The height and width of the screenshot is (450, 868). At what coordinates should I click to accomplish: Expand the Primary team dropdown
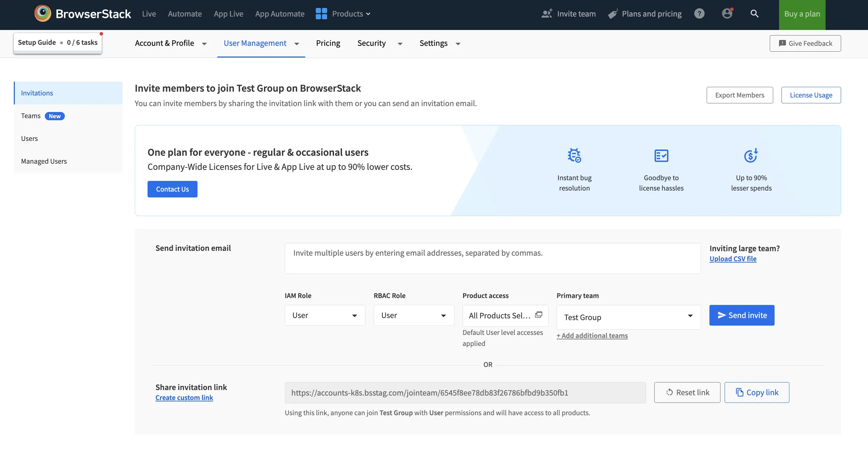pyautogui.click(x=628, y=317)
